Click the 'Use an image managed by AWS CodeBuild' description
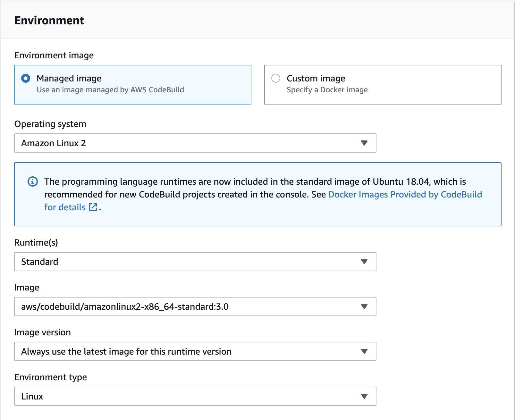 click(110, 90)
